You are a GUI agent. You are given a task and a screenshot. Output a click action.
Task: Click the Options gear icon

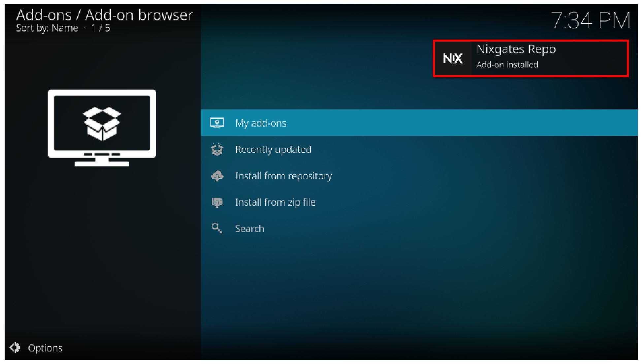[15, 348]
